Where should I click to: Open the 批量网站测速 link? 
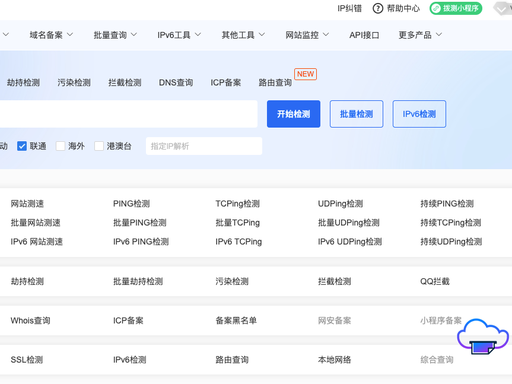(35, 223)
